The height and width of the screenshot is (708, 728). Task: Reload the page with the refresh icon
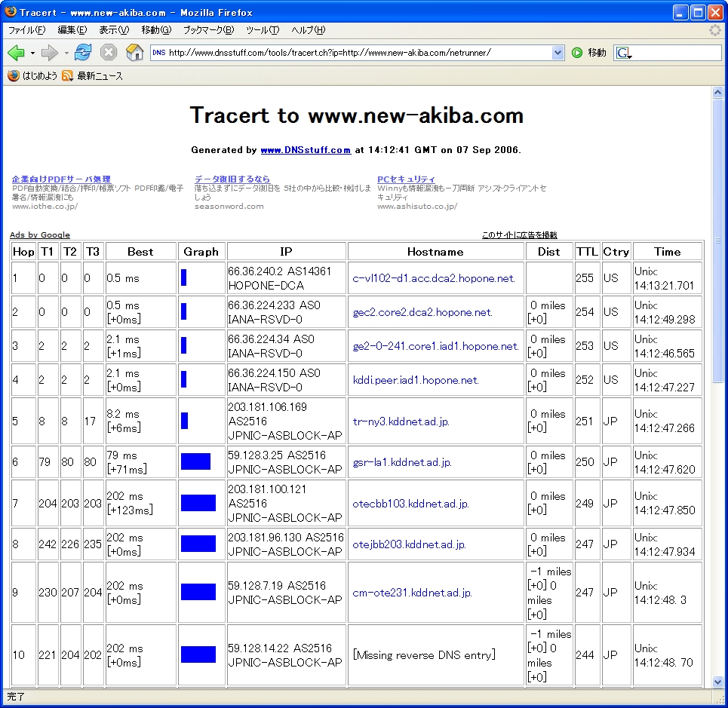pyautogui.click(x=83, y=53)
